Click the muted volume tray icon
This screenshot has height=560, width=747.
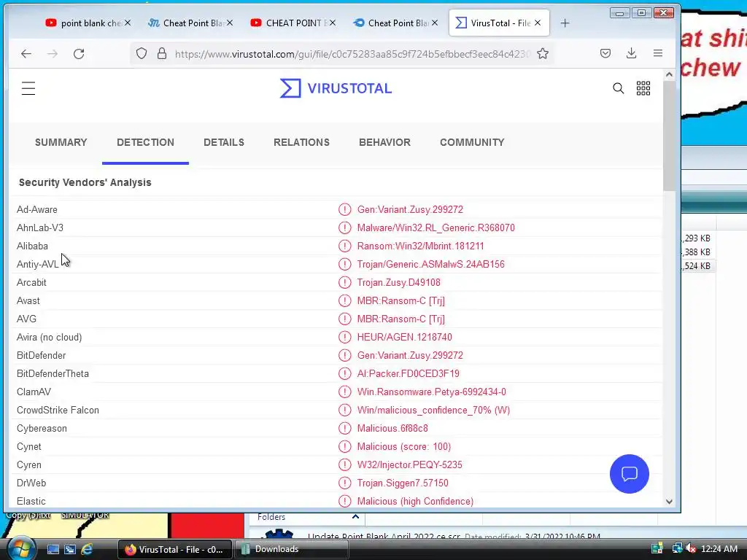pos(691,549)
